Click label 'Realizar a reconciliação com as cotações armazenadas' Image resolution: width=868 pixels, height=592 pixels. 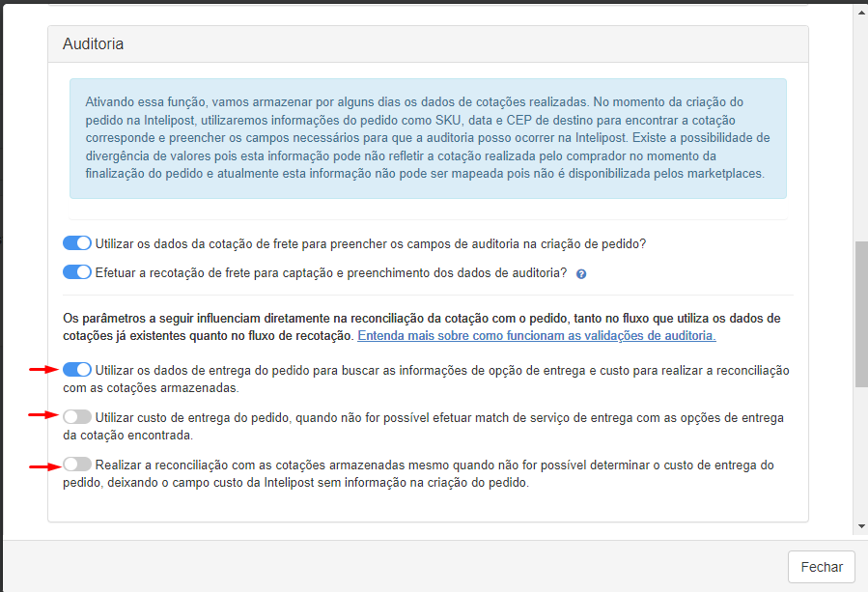[418, 473]
